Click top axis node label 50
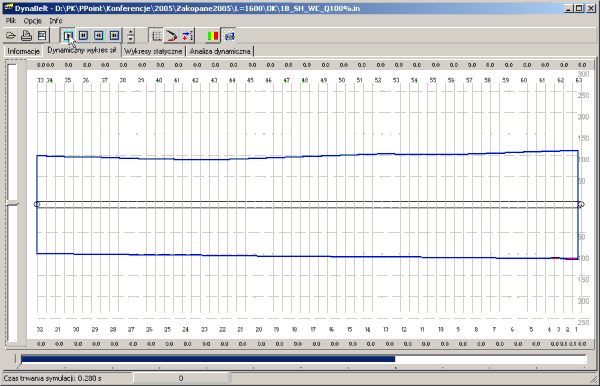 tap(342, 80)
